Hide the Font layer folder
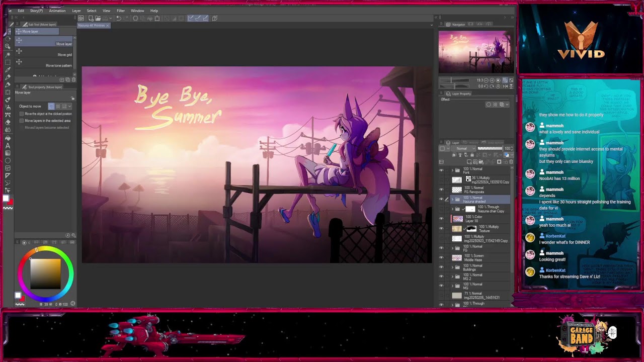The height and width of the screenshot is (362, 644). click(x=441, y=171)
